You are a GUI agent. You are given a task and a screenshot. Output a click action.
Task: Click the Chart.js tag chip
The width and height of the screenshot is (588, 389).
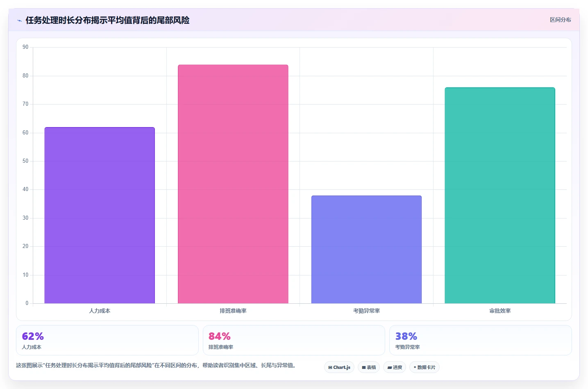pyautogui.click(x=339, y=367)
